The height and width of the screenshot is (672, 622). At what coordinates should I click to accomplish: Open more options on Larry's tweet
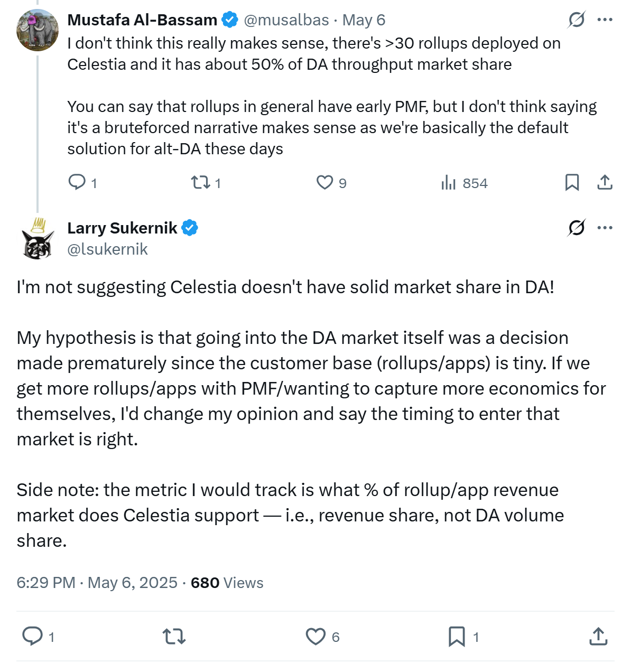[605, 228]
